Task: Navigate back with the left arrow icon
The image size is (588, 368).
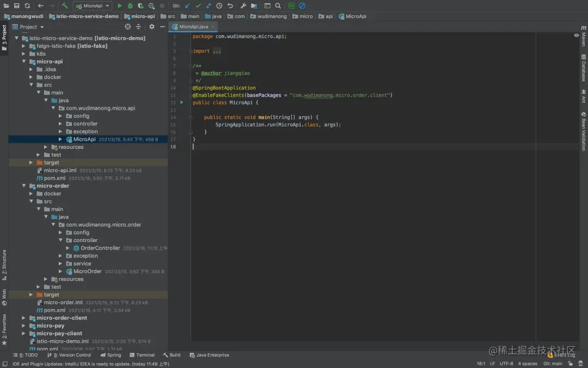Action: [40, 5]
